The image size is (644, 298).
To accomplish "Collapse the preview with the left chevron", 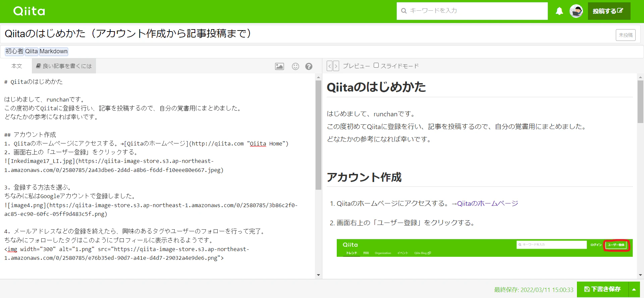I will [330, 66].
